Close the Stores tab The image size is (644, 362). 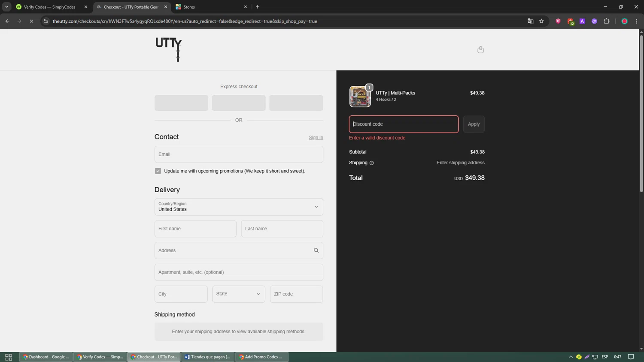246,7
